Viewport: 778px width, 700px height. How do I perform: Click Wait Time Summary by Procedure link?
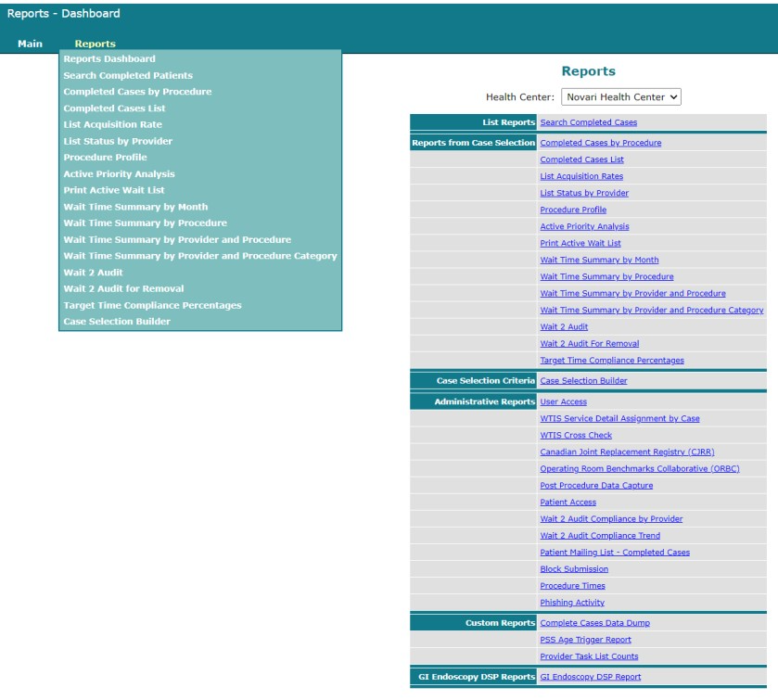(606, 277)
